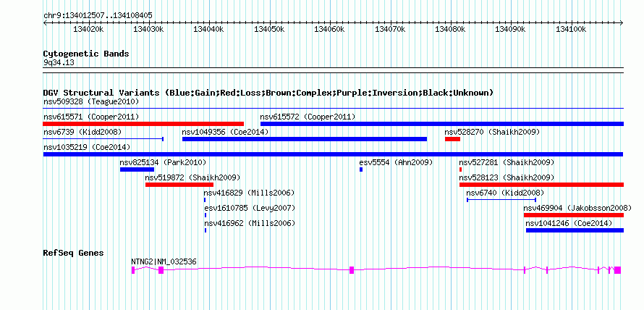Select the nsv528270 red loss bar

click(x=452, y=139)
